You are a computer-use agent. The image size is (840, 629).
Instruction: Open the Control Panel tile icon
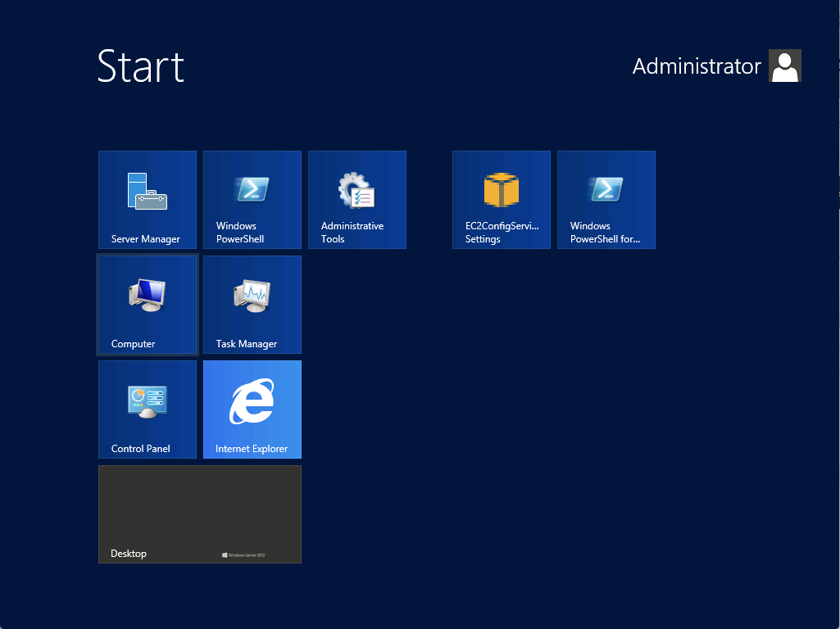click(147, 401)
